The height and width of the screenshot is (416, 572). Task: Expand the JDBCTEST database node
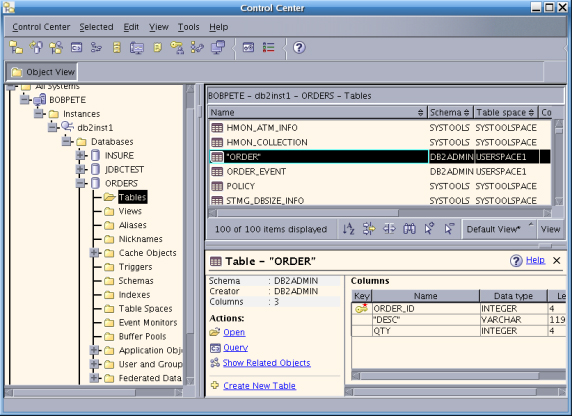point(81,169)
